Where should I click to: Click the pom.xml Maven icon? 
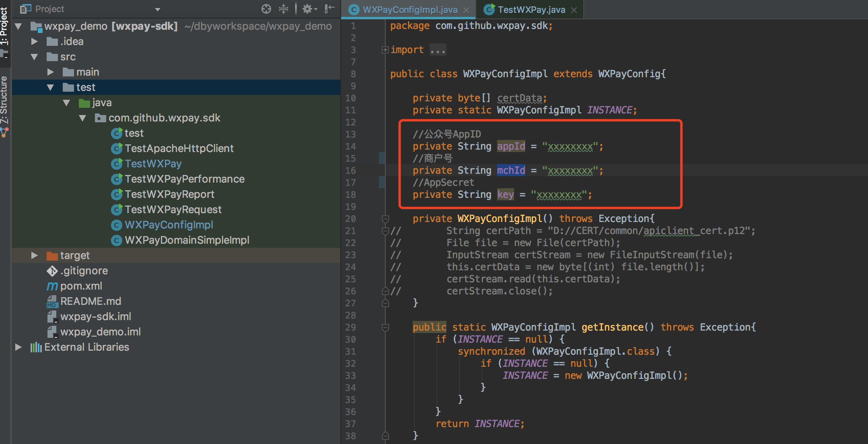[52, 286]
